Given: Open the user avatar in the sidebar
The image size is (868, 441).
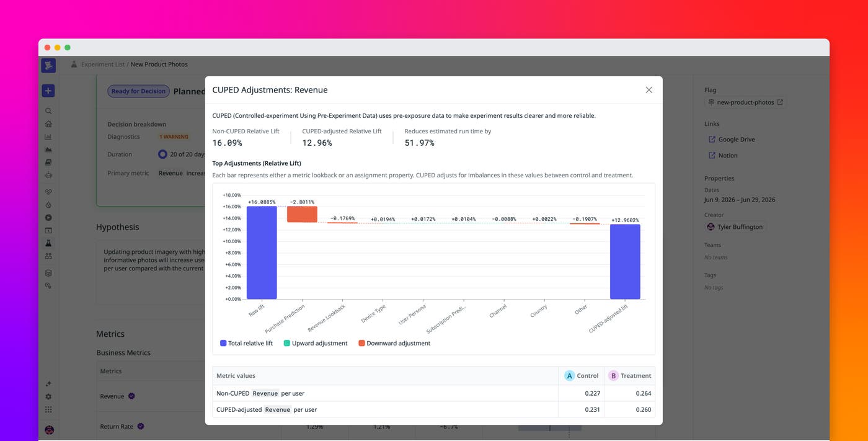Looking at the screenshot, I should click(x=49, y=430).
